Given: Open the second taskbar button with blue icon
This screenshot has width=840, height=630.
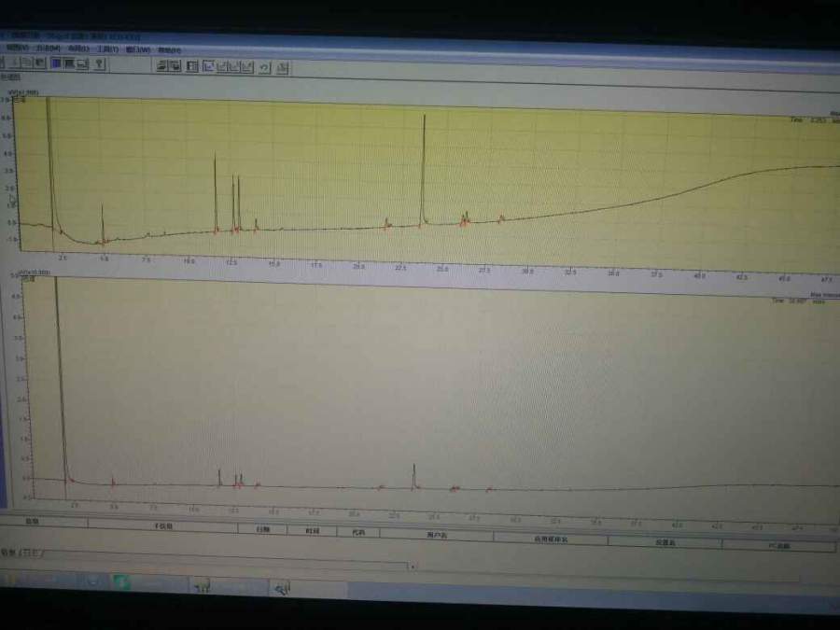Looking at the screenshot, I should pyautogui.click(x=307, y=589).
